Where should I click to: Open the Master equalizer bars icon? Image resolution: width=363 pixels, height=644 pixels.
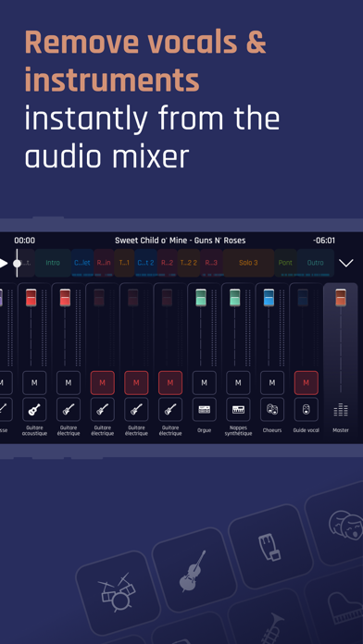pos(341,410)
